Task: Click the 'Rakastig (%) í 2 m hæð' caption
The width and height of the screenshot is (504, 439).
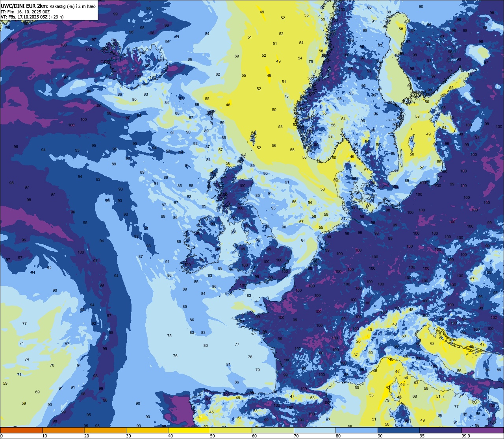Action: (72, 6)
